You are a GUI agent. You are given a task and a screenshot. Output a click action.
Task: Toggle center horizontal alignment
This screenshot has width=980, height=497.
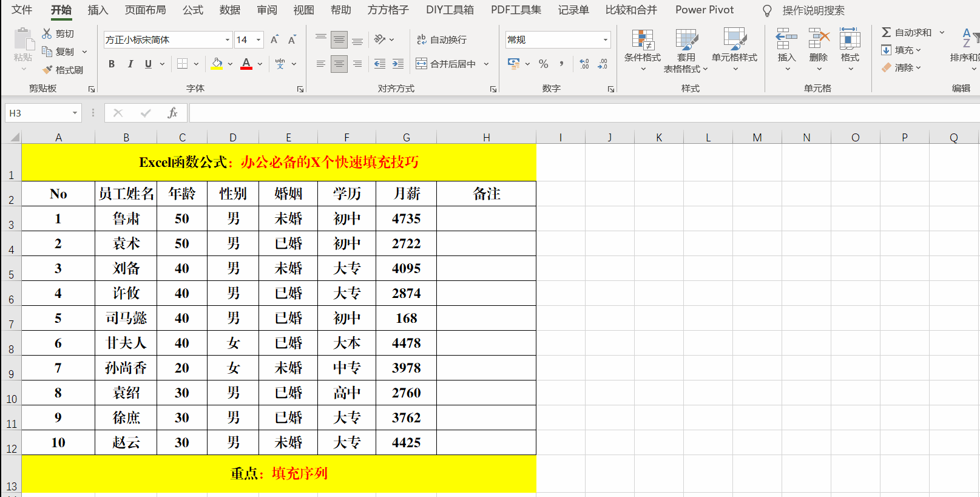(339, 64)
